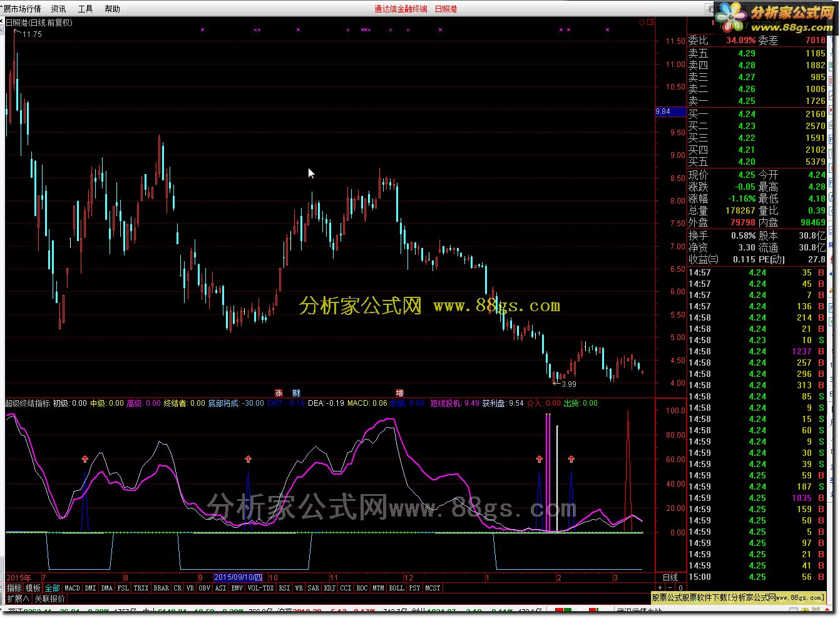840x618 pixels.
Task: Click the 11.75 high price label
Action: point(32,34)
